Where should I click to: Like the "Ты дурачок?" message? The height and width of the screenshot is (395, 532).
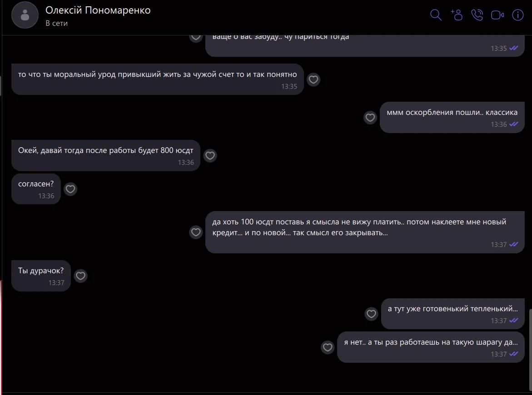point(80,276)
